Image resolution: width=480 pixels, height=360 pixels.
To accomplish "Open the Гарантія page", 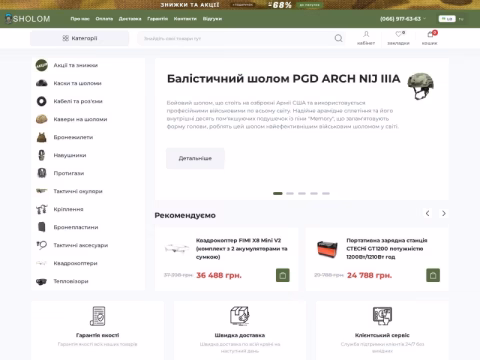I will coord(158,19).
